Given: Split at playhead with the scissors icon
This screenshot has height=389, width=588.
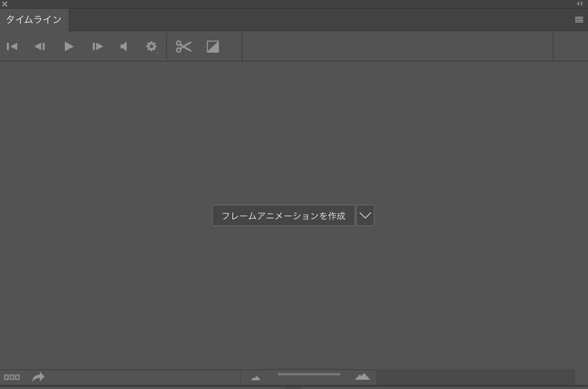Looking at the screenshot, I should point(183,46).
